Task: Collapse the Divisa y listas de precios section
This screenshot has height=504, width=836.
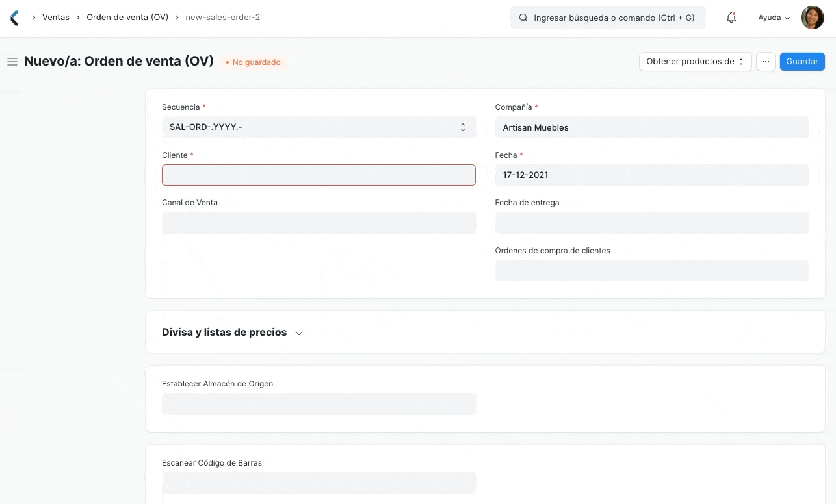Action: point(298,332)
